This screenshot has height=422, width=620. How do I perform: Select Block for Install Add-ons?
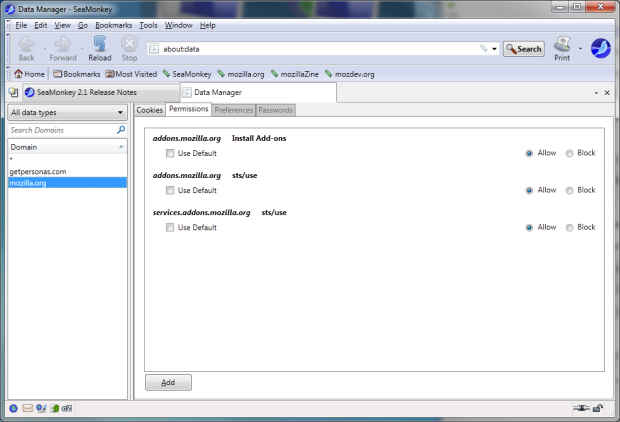click(x=569, y=153)
